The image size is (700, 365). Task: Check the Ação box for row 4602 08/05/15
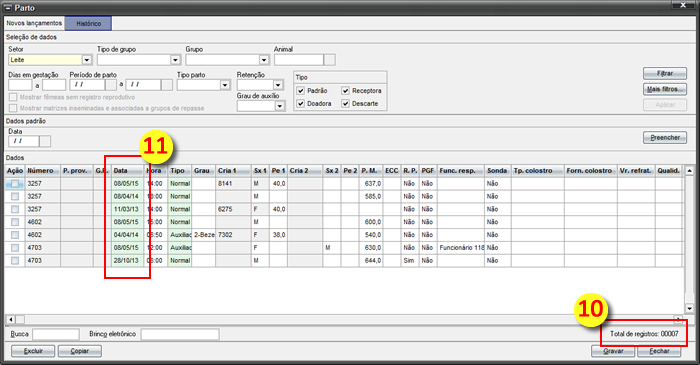(15, 222)
